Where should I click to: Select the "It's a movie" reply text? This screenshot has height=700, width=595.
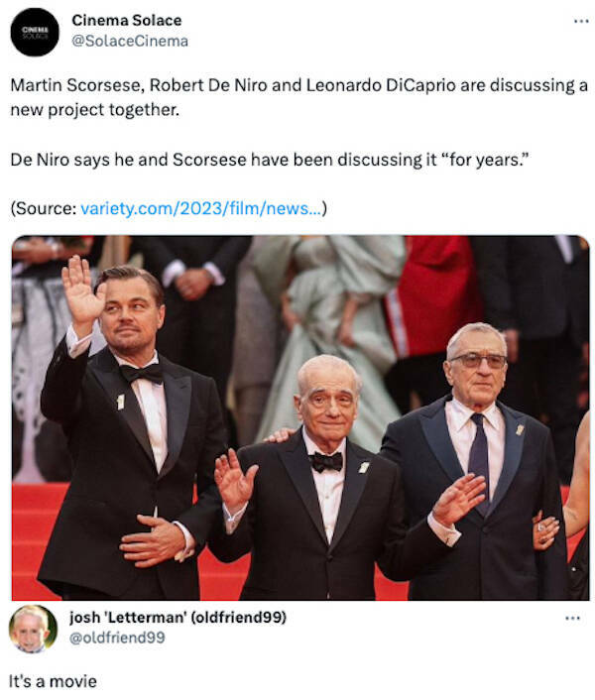pyautogui.click(x=53, y=681)
